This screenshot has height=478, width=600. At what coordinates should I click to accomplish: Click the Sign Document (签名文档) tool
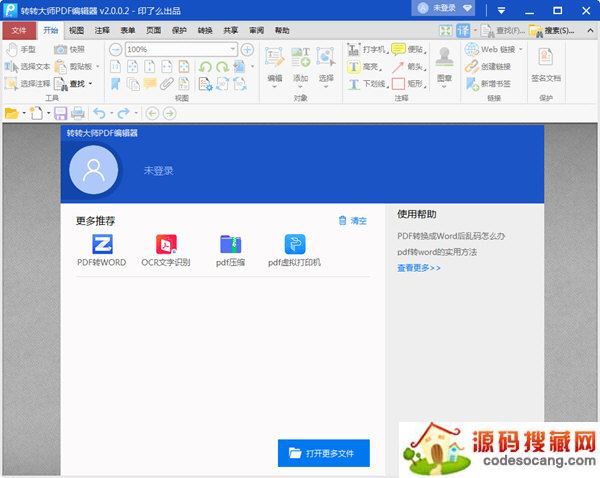click(x=546, y=65)
